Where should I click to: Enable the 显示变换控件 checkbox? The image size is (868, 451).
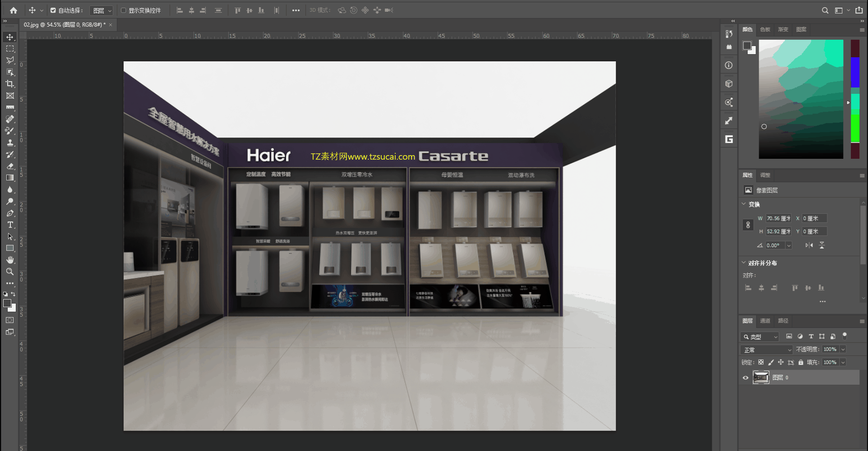coord(123,10)
